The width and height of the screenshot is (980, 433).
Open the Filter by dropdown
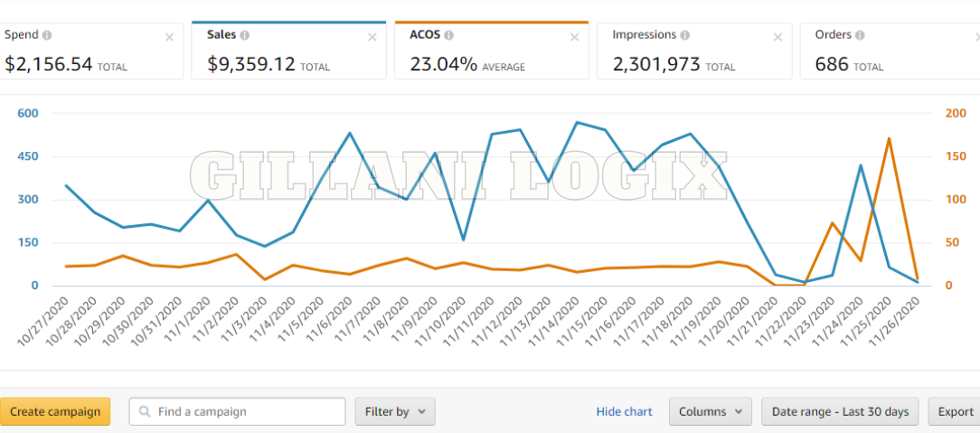click(395, 411)
